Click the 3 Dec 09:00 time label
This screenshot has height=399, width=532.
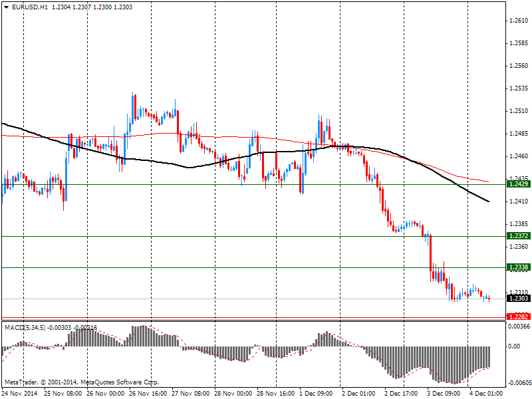(x=444, y=394)
